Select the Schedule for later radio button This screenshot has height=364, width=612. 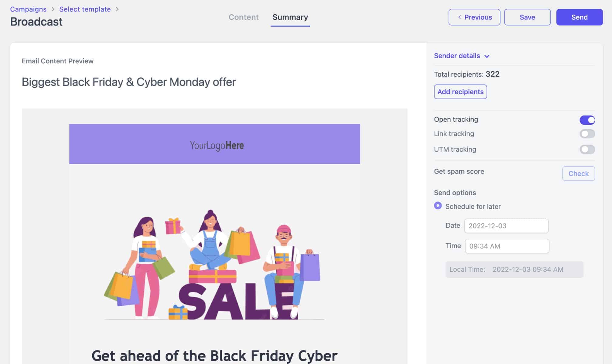click(x=438, y=206)
